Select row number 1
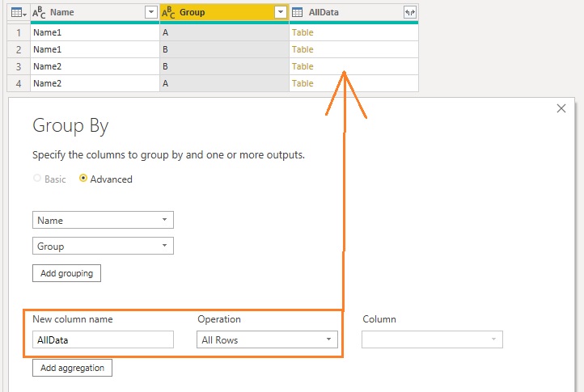The height and width of the screenshot is (392, 584). point(19,33)
